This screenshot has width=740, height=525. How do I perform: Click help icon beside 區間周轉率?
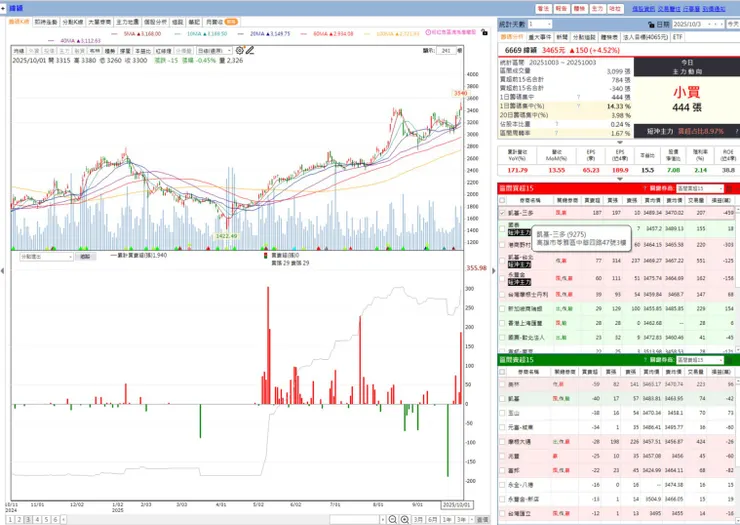(x=556, y=133)
